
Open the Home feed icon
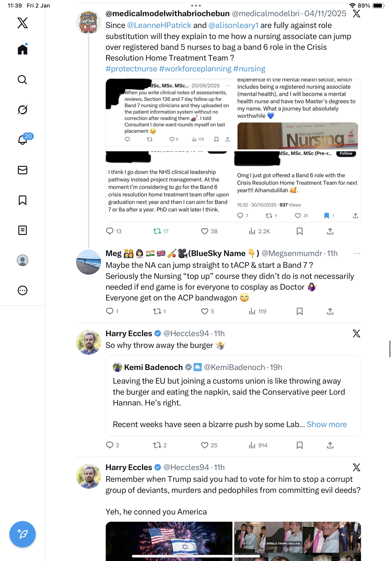(x=23, y=49)
